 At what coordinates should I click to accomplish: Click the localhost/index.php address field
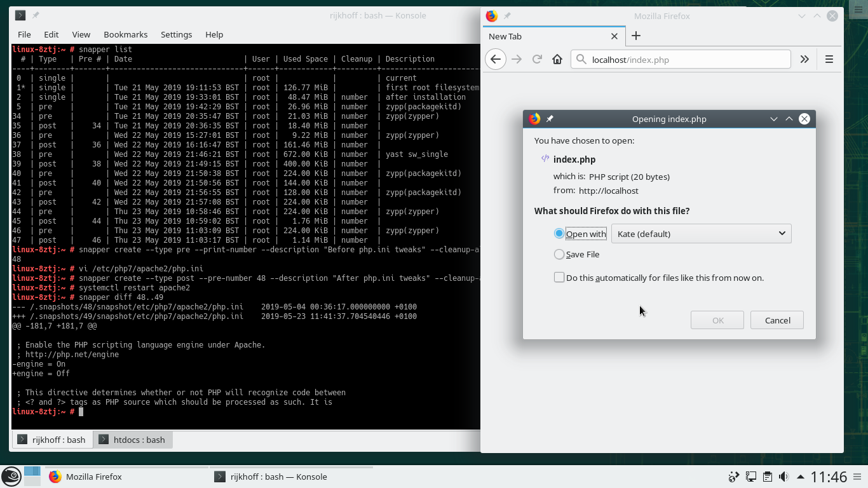point(681,60)
